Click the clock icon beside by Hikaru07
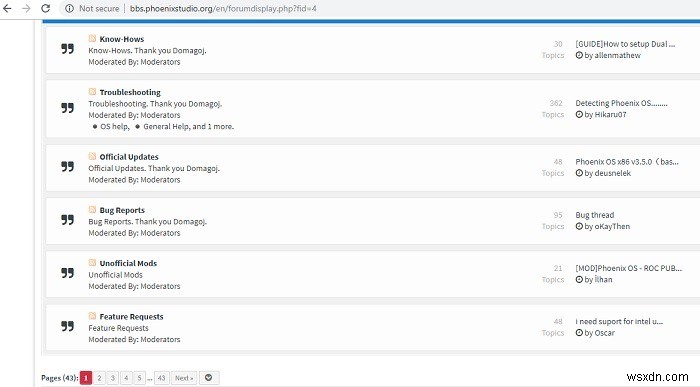 pos(579,114)
